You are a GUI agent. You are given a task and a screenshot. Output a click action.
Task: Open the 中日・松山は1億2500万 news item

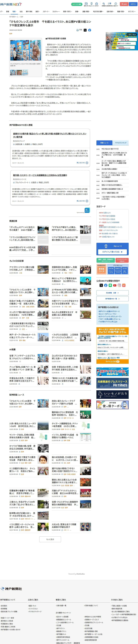tap(110, 149)
